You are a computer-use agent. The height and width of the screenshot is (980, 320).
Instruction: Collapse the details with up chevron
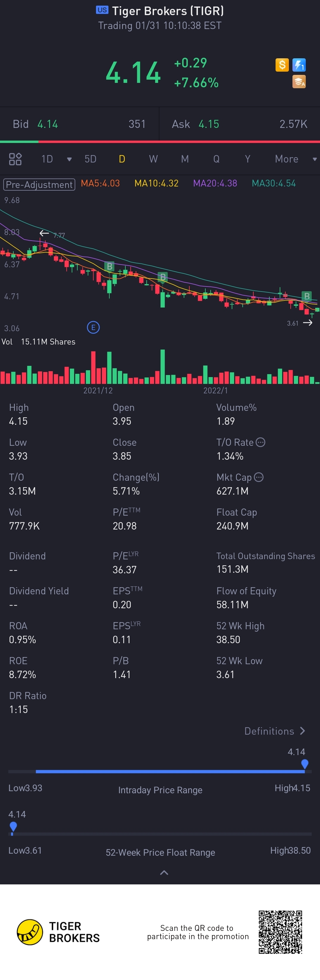click(x=164, y=873)
